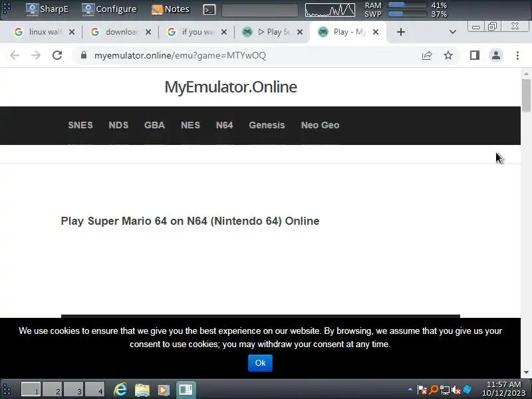
Task: Open the GBA games menu
Action: pos(154,125)
